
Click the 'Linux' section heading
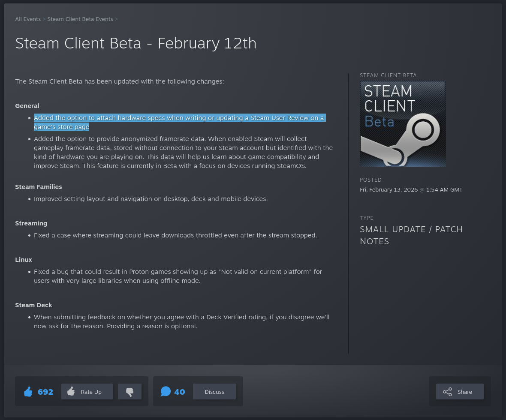pyautogui.click(x=24, y=260)
